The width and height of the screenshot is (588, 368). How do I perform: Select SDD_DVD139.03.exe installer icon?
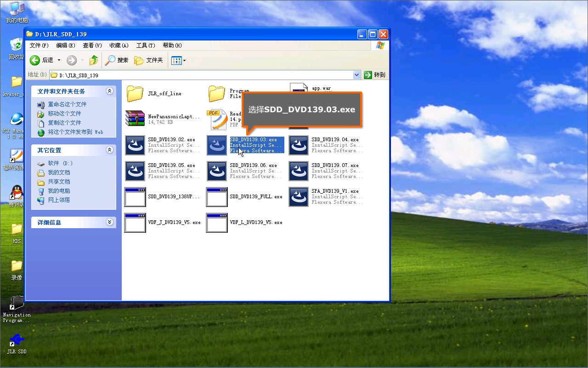pos(217,145)
